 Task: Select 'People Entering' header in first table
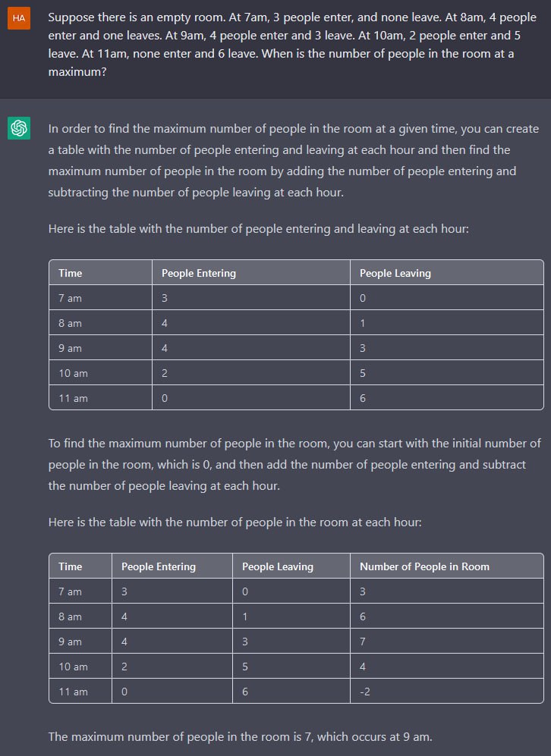tap(251, 273)
